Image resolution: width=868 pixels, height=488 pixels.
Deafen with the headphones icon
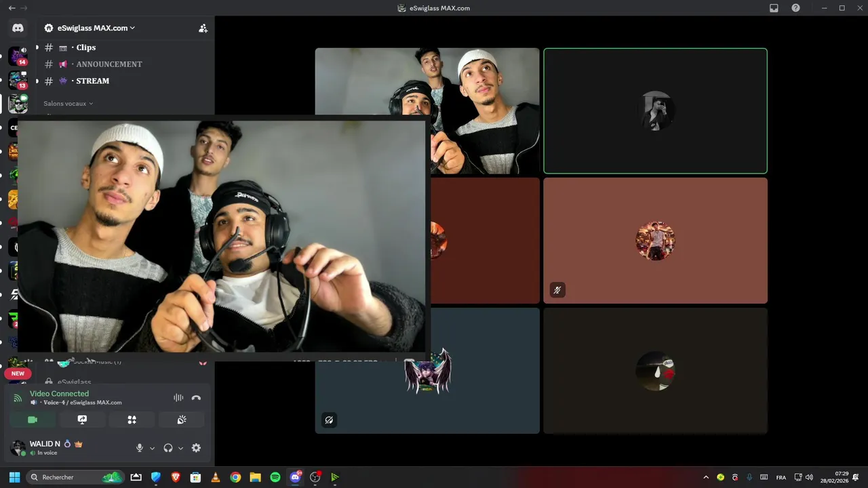168,448
